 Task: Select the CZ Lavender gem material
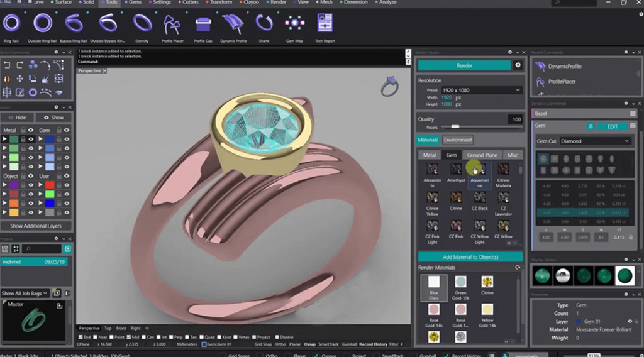[503, 203]
